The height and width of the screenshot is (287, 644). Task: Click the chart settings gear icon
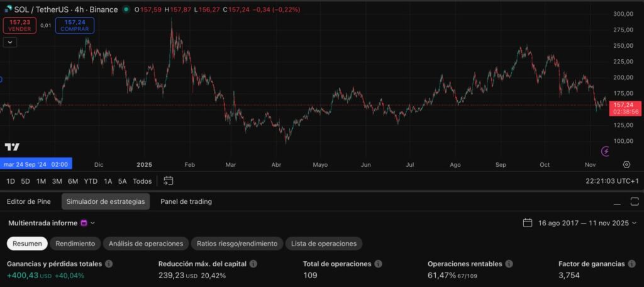tap(626, 164)
